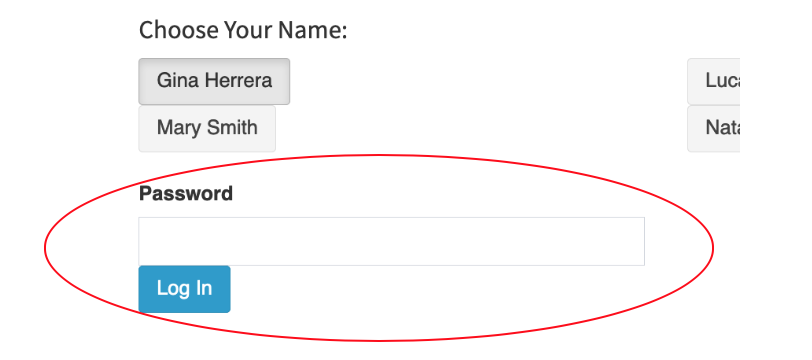Activate the input under the Password label
The height and width of the screenshot is (360, 812).
[x=392, y=241]
